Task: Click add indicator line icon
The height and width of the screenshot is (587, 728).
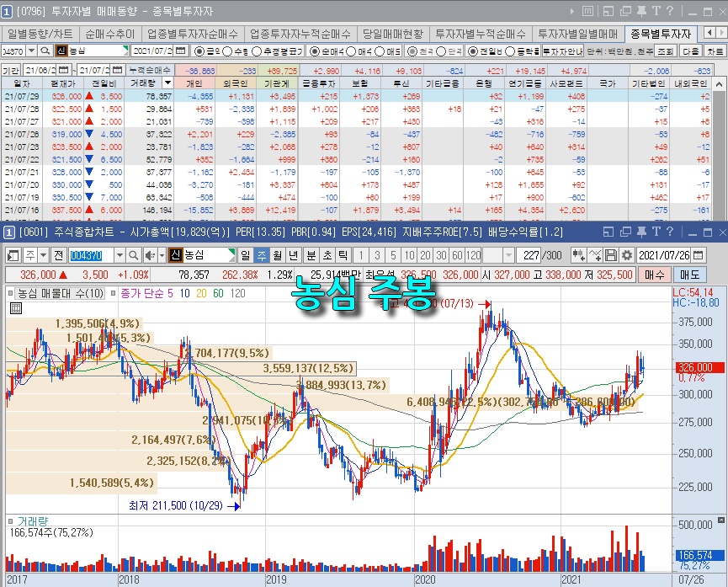Action: [x=595, y=255]
